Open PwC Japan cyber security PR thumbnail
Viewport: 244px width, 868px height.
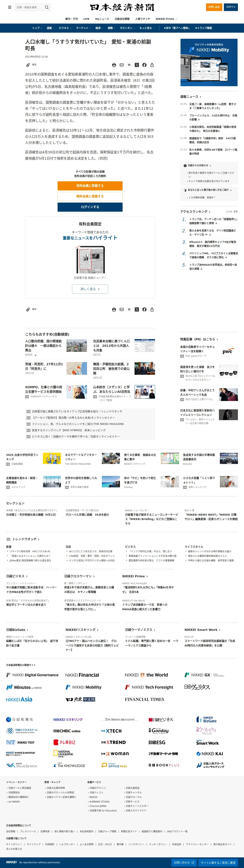click(x=228, y=351)
